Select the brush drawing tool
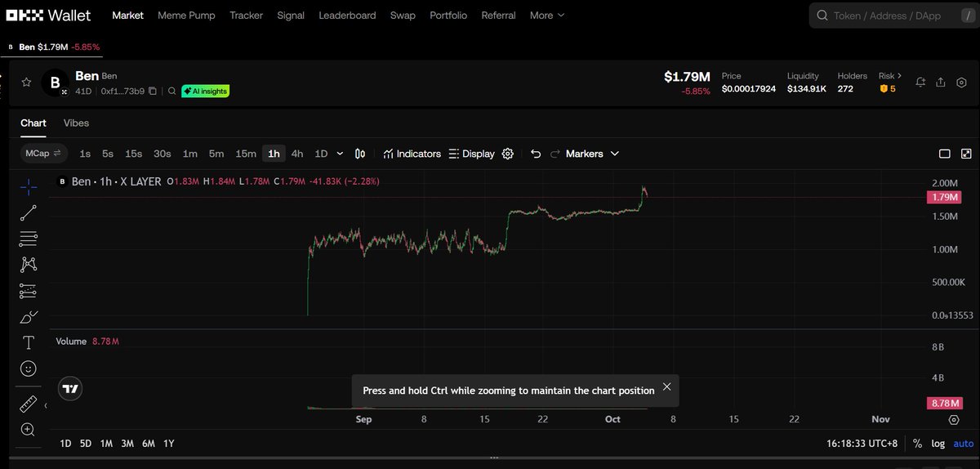Viewport: 980px width, 469px height. [x=29, y=317]
